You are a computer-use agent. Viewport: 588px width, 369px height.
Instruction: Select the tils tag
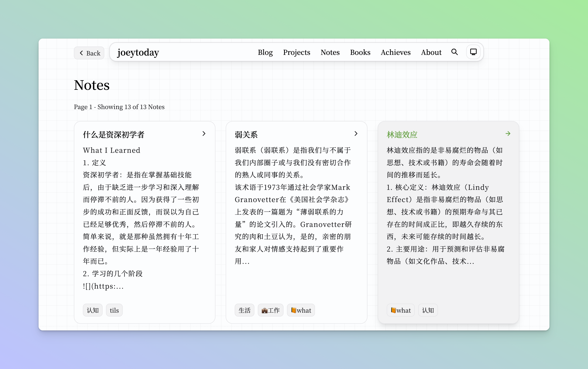pos(114,310)
